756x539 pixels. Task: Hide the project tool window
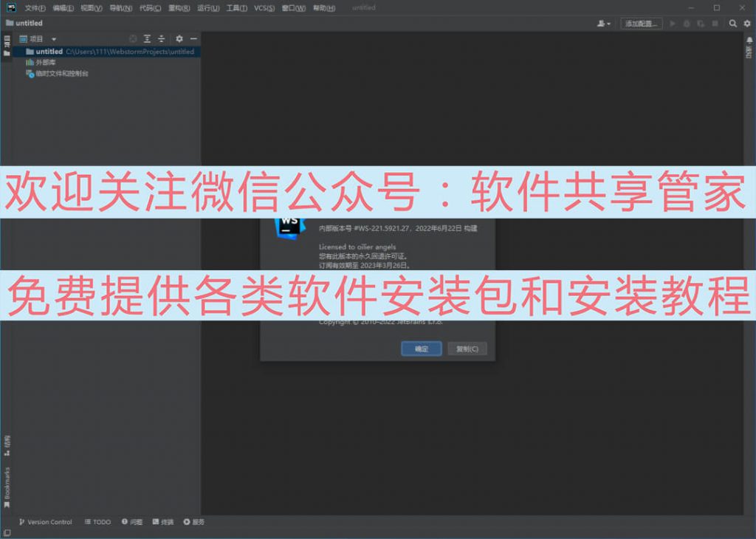(193, 38)
